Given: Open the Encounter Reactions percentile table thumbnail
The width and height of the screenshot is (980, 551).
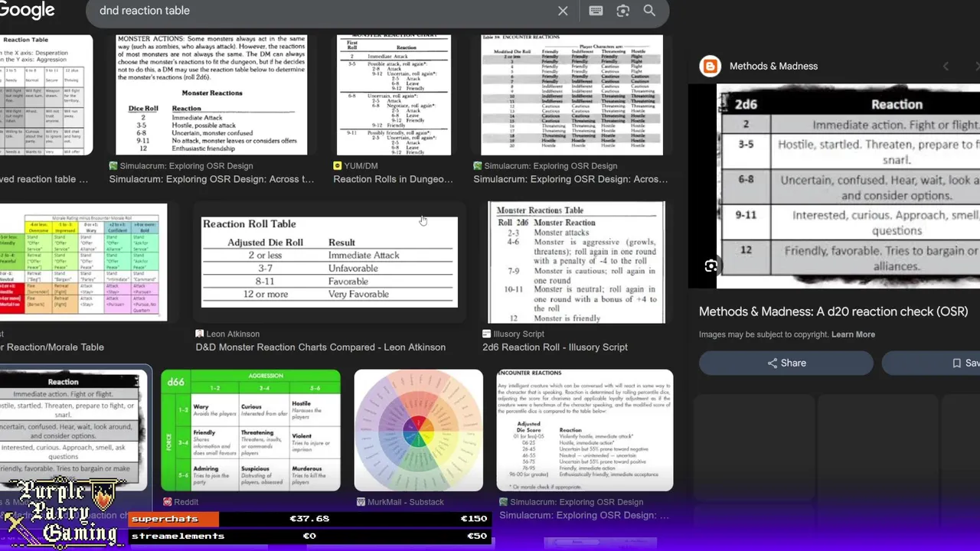Looking at the screenshot, I should 585,430.
